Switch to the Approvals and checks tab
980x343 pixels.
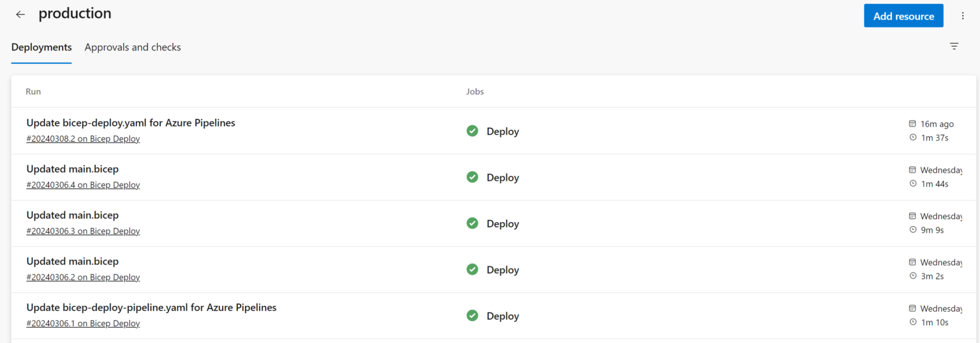point(133,47)
